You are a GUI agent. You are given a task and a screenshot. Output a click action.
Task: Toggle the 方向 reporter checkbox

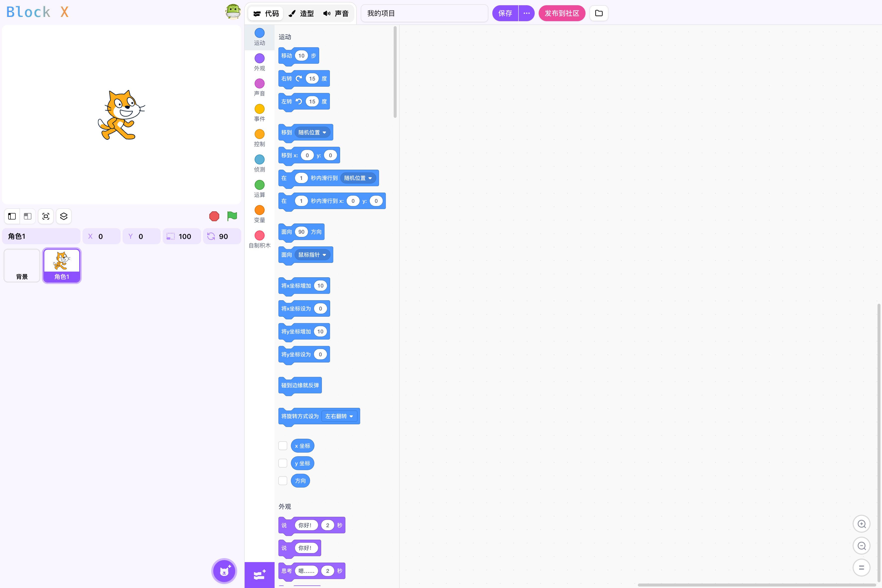pos(283,481)
